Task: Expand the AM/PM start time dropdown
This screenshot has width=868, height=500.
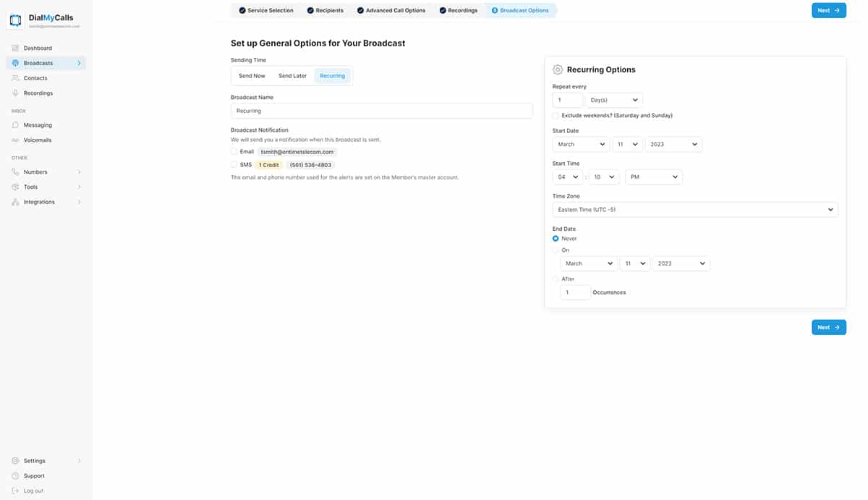Action: tap(653, 177)
